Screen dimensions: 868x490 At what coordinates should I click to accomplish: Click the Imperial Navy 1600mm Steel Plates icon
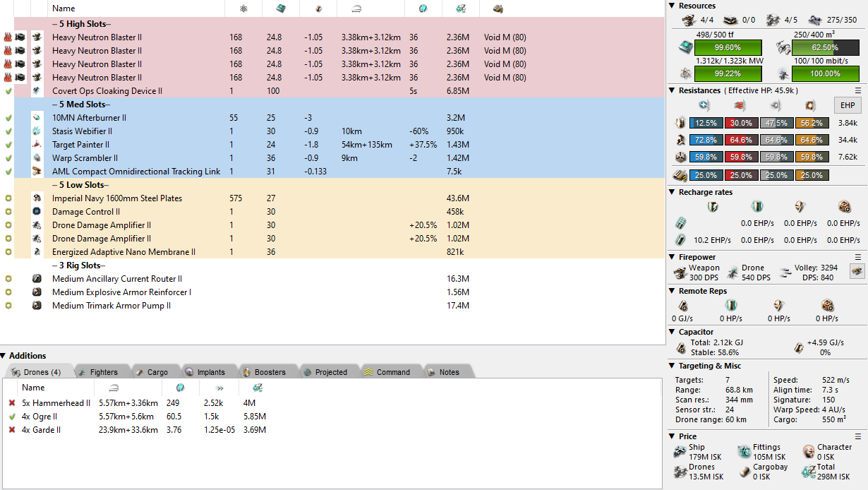click(37, 198)
